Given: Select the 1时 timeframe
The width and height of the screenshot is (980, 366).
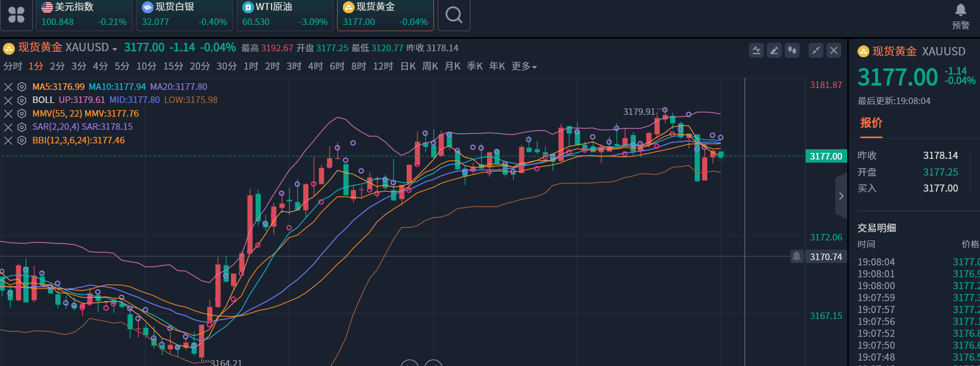Looking at the screenshot, I should (x=251, y=67).
